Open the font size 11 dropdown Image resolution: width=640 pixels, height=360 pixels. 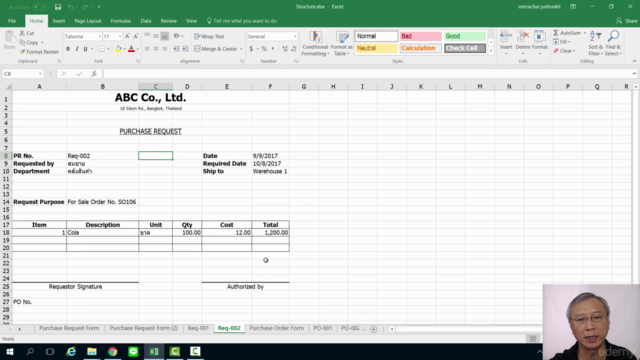(120, 37)
